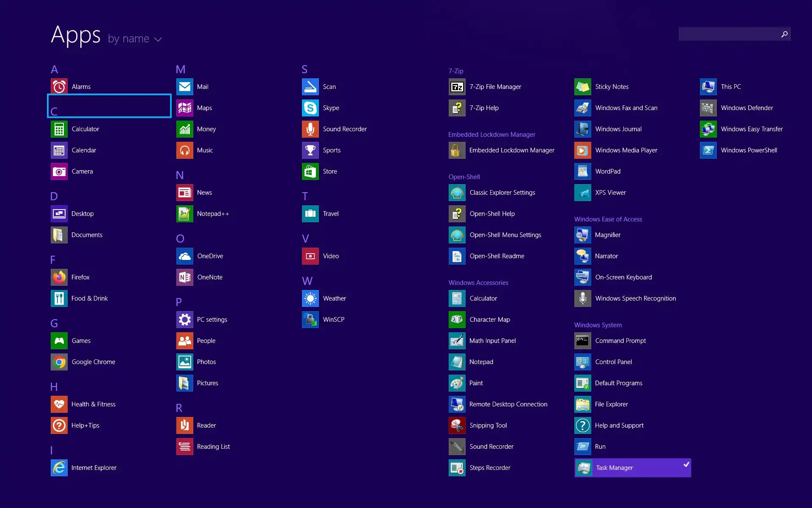The width and height of the screenshot is (812, 508).
Task: Select the letter M section header
Action: tap(181, 69)
